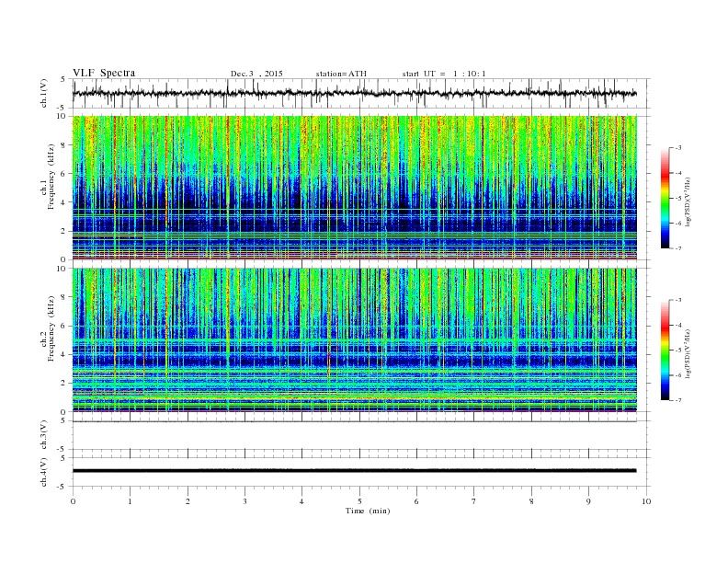Image resolution: width=728 pixels, height=563 pixels.
Task: Click the time axis tick label "2"
Action: coord(188,501)
